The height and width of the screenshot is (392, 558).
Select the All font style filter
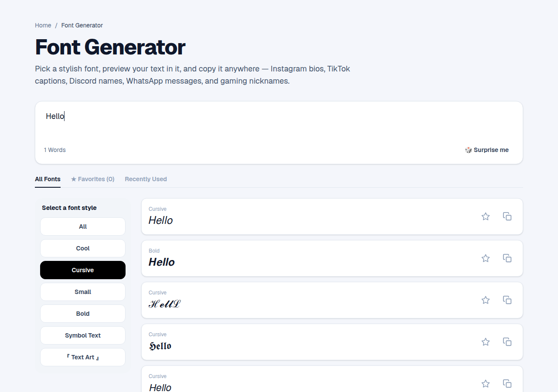(83, 226)
